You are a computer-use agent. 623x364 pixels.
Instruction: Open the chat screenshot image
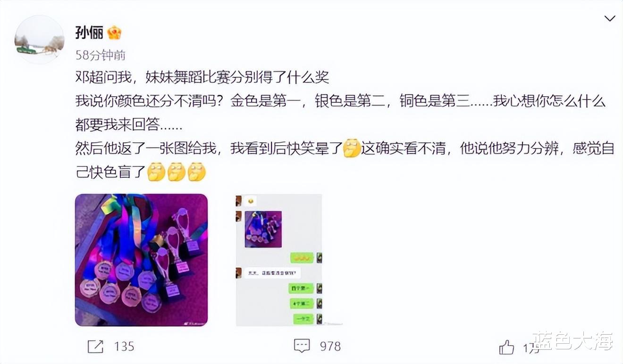279,260
